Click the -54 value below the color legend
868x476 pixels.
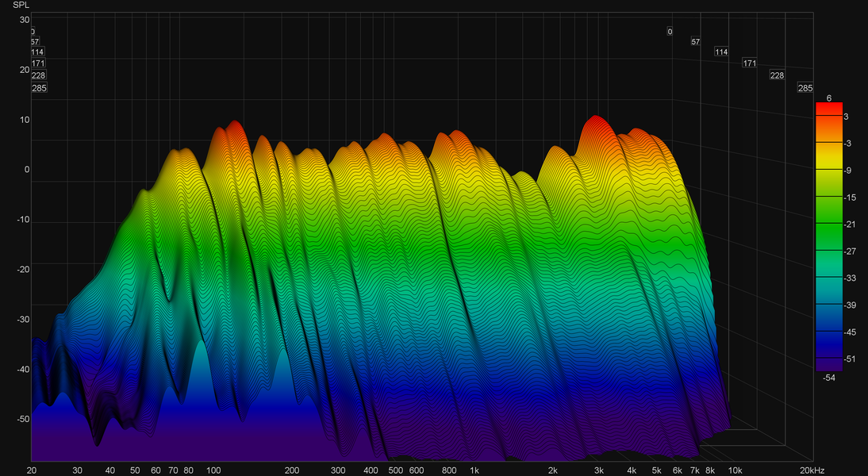click(829, 378)
